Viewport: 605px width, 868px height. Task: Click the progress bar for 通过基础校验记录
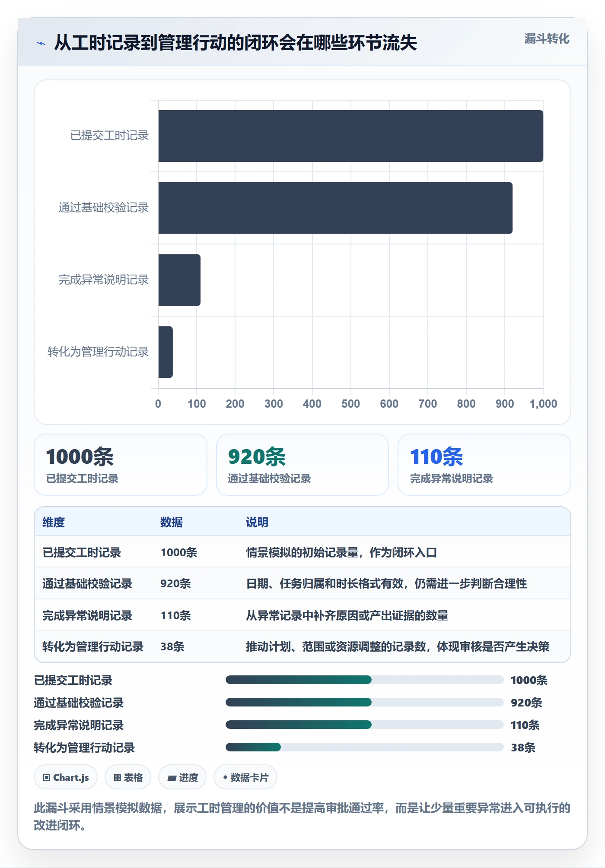point(365,703)
